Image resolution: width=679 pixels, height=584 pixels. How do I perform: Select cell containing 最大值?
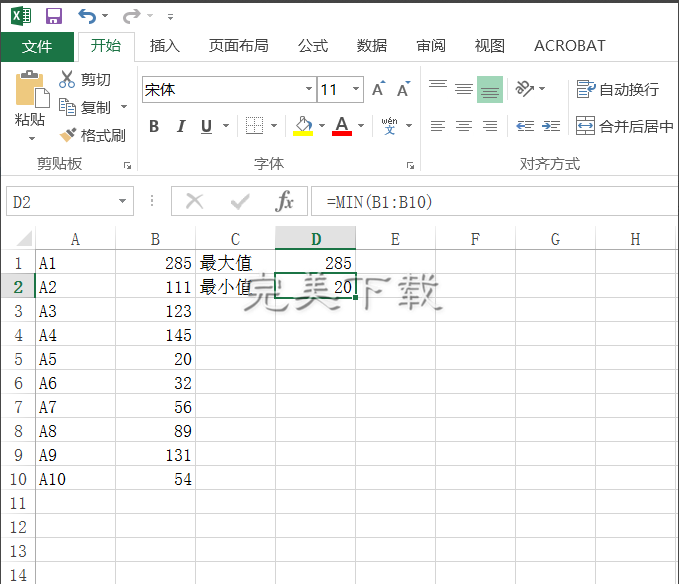tap(235, 262)
